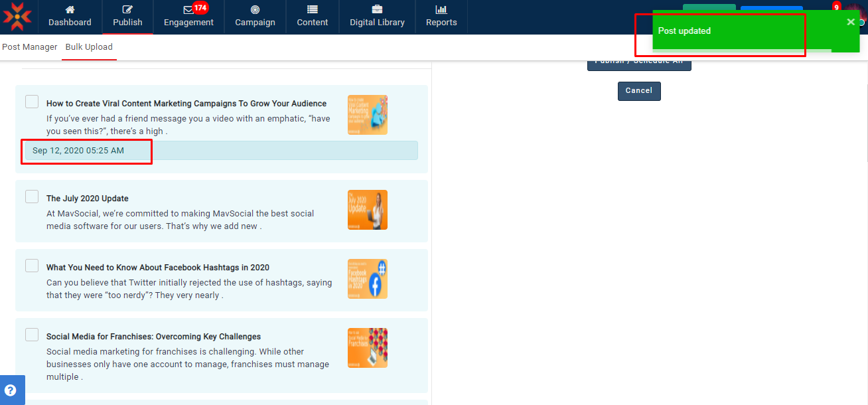Open the Campaign target section
Screen dimensions: 868x405
pos(255,17)
